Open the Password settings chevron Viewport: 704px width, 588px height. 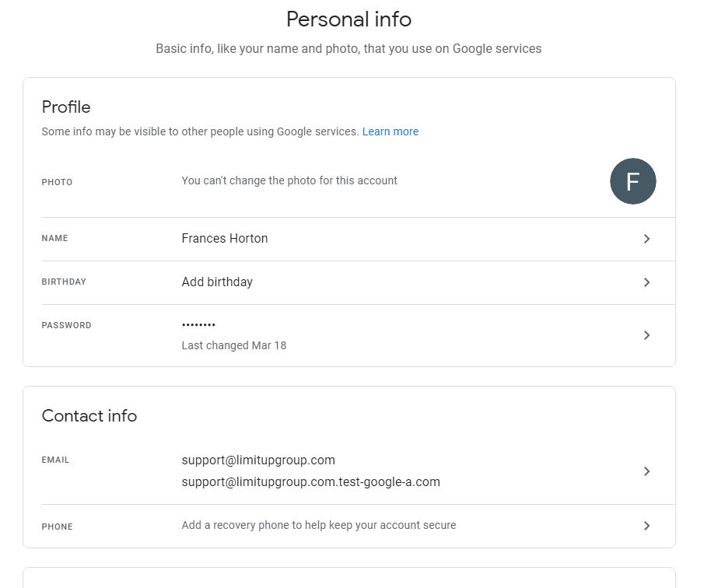646,335
